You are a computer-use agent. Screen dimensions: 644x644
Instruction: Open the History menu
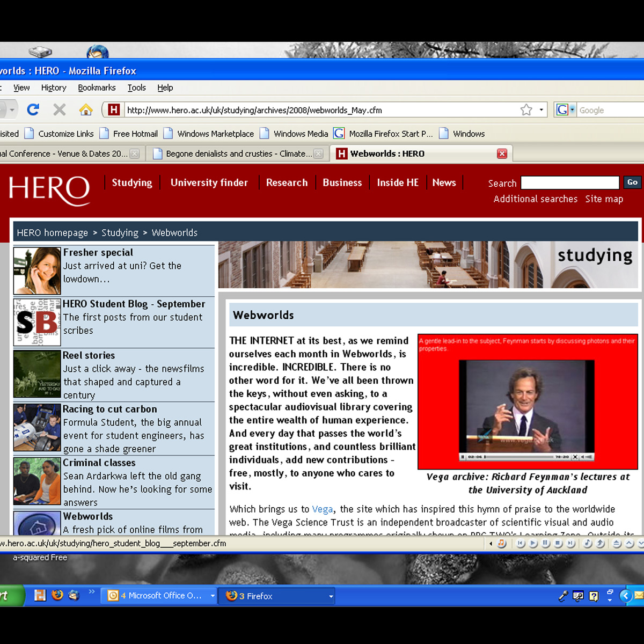click(54, 87)
